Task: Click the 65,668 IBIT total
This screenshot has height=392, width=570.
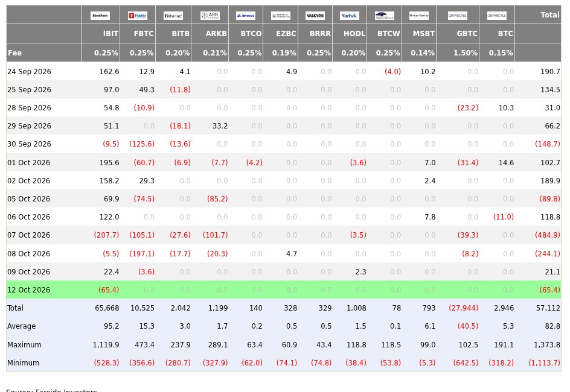Action: pos(107,308)
